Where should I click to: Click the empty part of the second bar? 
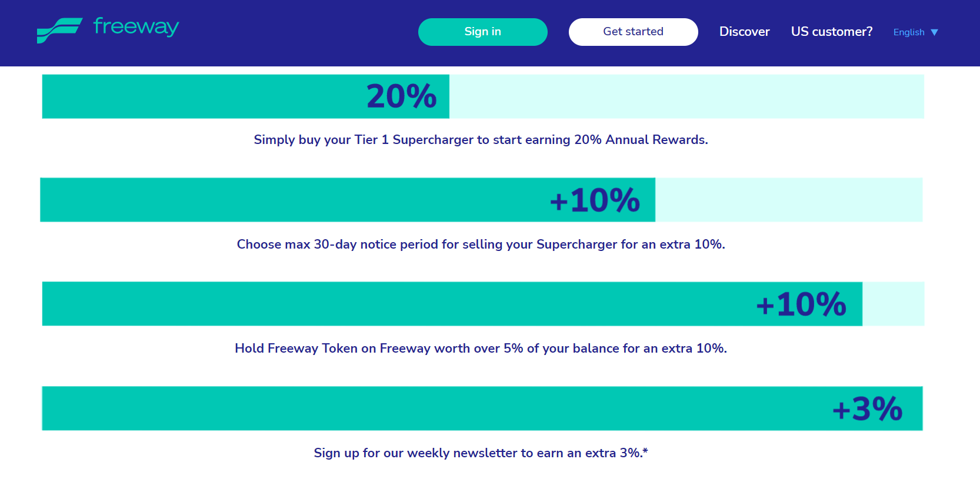coord(788,200)
